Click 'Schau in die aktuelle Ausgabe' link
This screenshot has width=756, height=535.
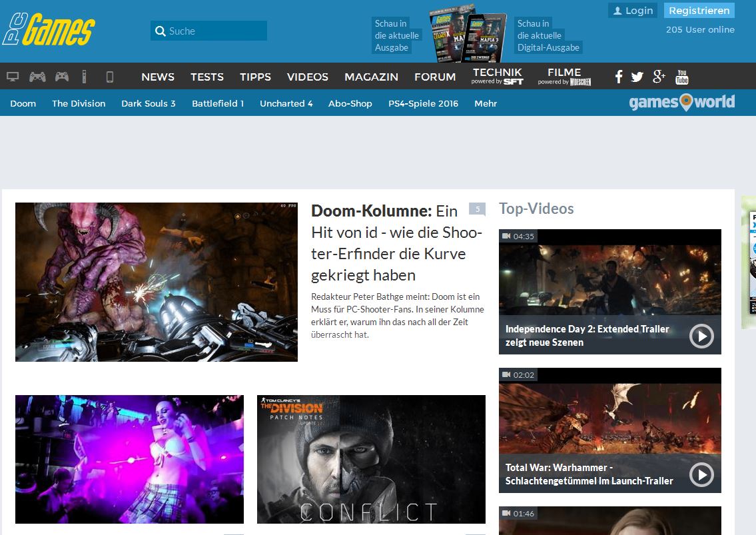click(396, 35)
